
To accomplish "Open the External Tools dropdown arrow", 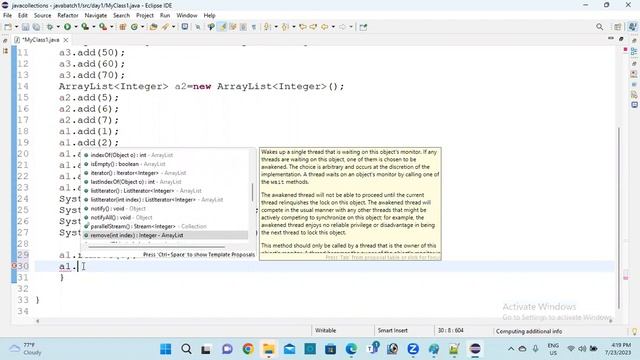I will pyautogui.click(x=111, y=27).
